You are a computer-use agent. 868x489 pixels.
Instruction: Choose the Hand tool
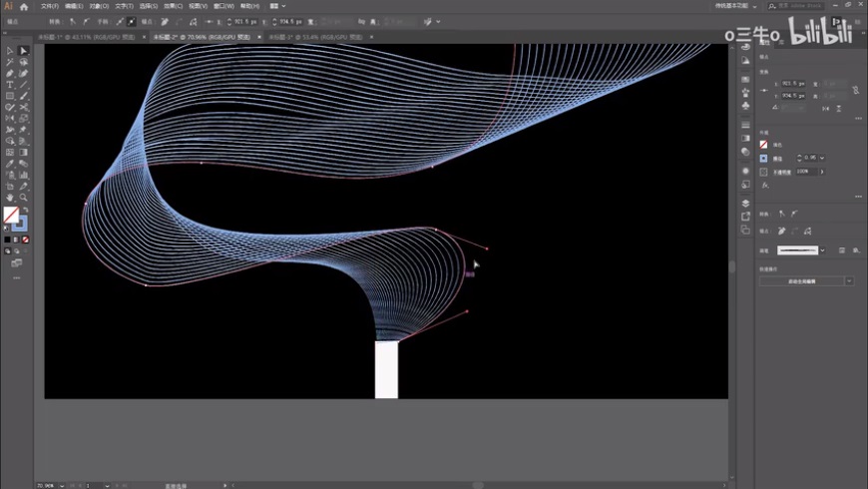pyautogui.click(x=10, y=198)
